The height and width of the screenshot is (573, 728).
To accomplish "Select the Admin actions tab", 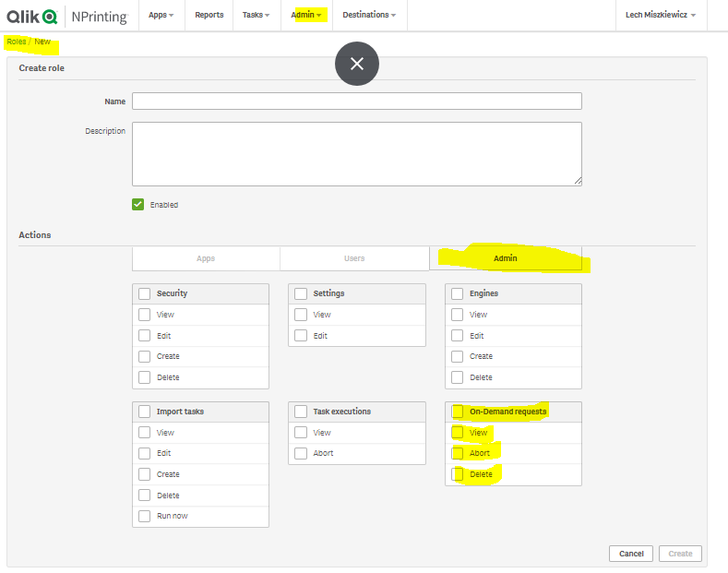I will pos(505,258).
